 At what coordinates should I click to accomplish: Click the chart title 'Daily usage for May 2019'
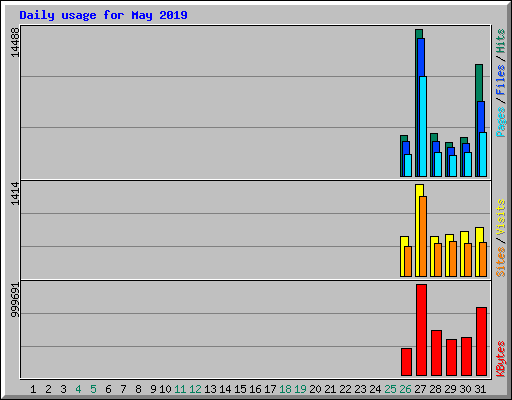tap(103, 15)
